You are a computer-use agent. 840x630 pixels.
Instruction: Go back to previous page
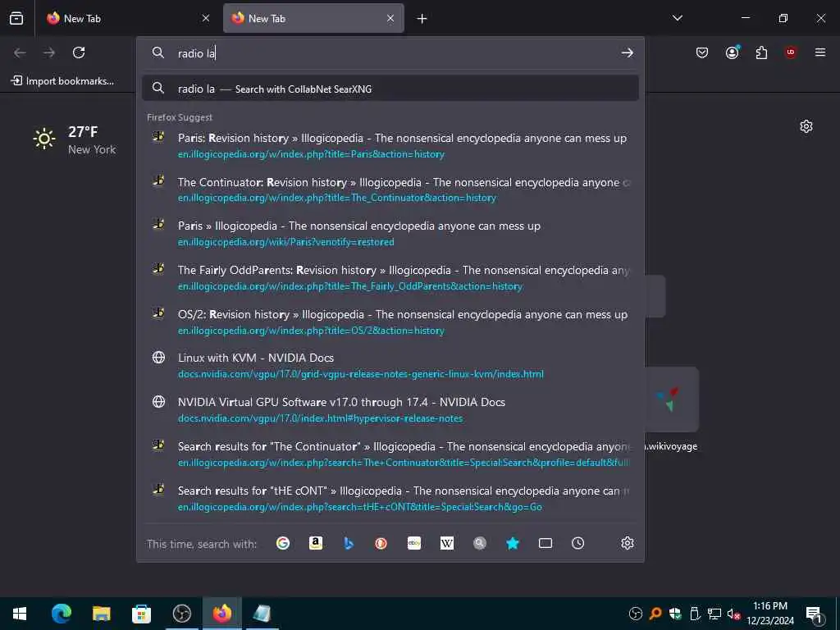coord(20,52)
